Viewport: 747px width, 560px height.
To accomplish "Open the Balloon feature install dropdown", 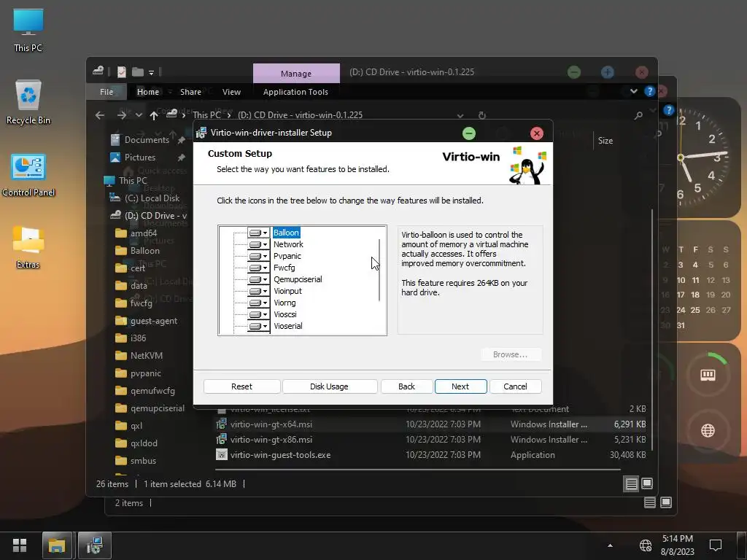I will pyautogui.click(x=258, y=233).
